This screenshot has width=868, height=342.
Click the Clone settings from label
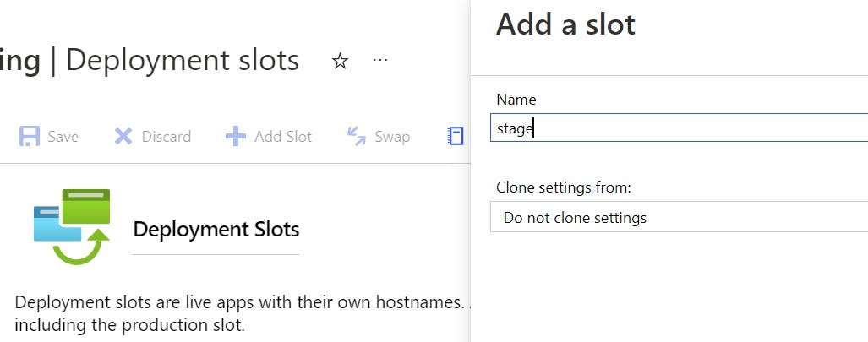564,187
